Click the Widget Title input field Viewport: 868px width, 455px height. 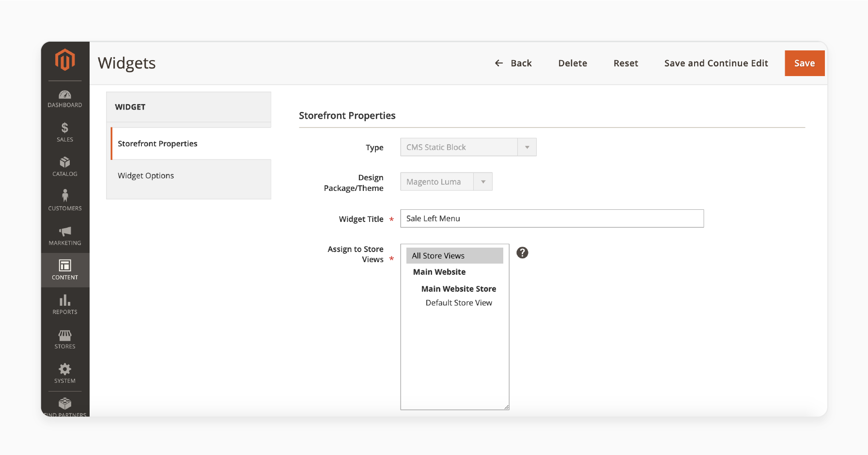pos(552,219)
